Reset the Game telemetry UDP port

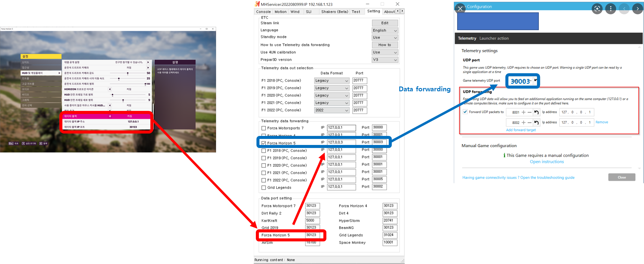click(536, 80)
